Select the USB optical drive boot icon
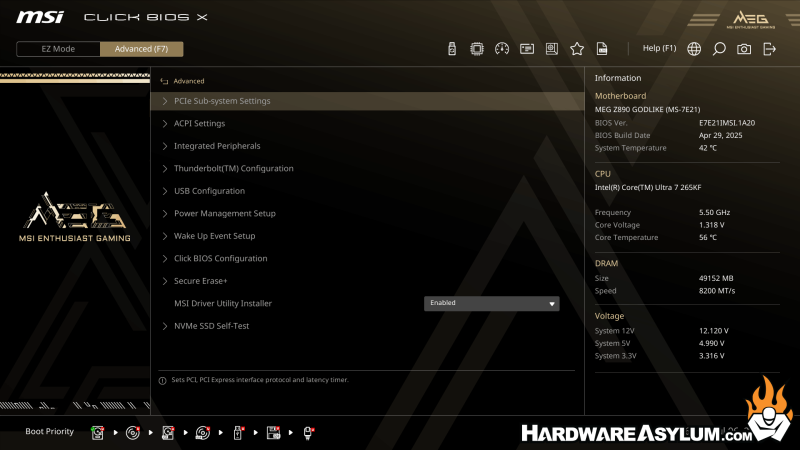The width and height of the screenshot is (800, 450). pyautogui.click(x=203, y=433)
